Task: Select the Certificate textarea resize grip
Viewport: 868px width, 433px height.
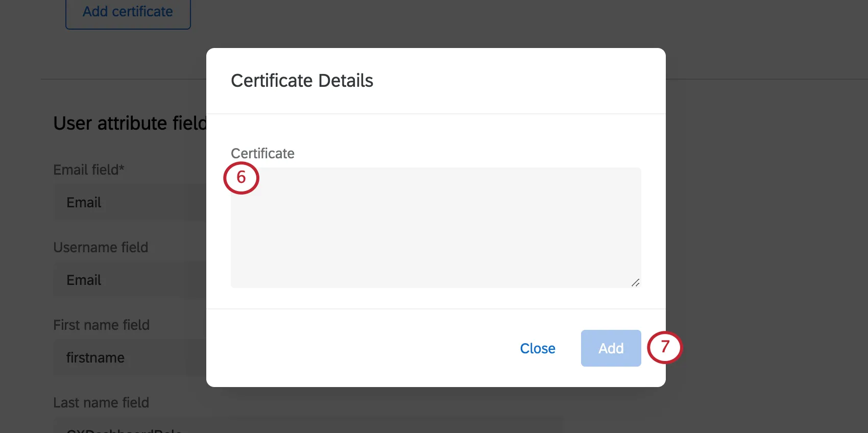Action: [636, 283]
